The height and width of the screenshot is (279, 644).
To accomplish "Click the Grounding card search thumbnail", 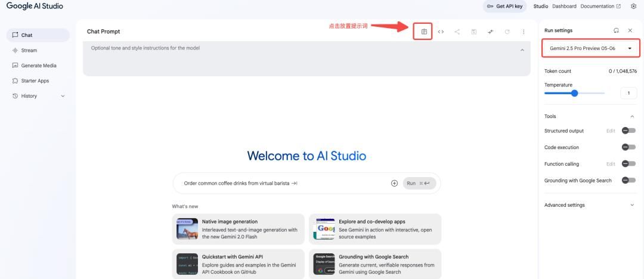I will (324, 263).
